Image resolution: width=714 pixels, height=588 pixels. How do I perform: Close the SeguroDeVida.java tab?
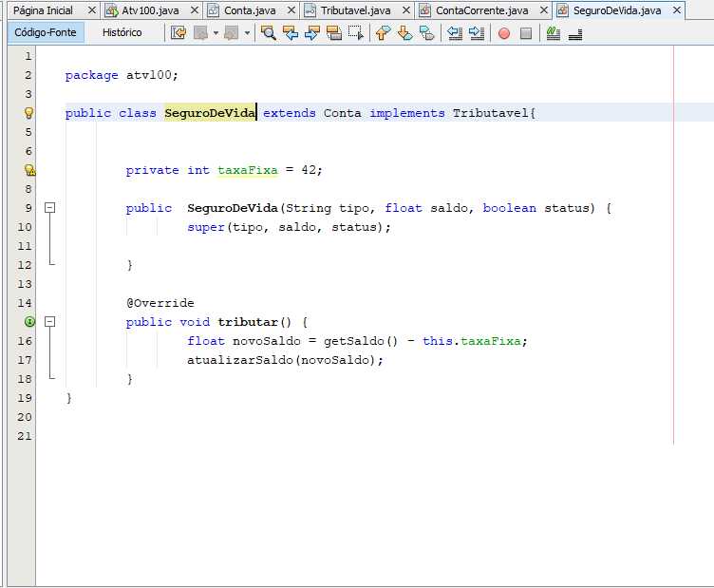click(677, 10)
